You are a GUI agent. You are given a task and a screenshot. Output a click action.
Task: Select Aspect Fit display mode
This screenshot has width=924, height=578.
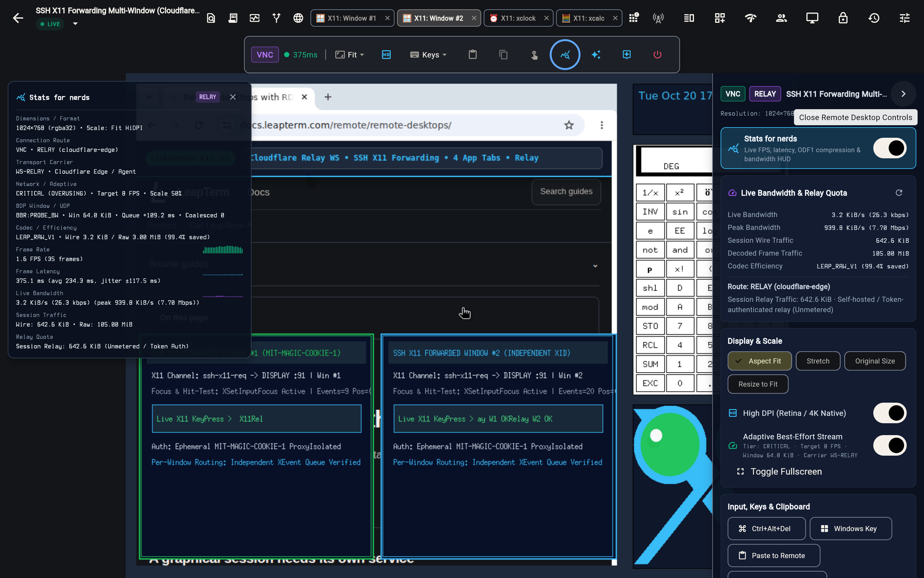click(x=759, y=361)
